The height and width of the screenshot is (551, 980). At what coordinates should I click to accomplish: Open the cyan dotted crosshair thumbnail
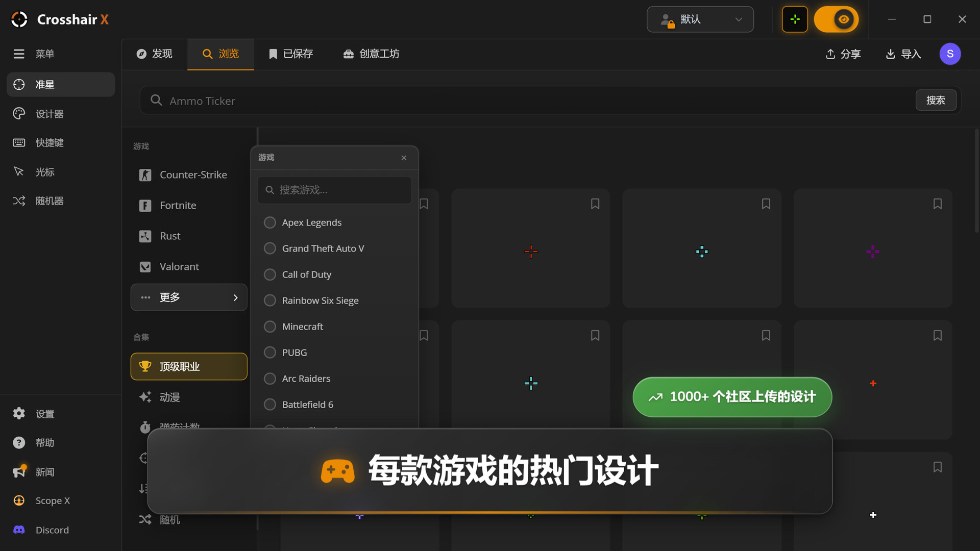point(702,248)
